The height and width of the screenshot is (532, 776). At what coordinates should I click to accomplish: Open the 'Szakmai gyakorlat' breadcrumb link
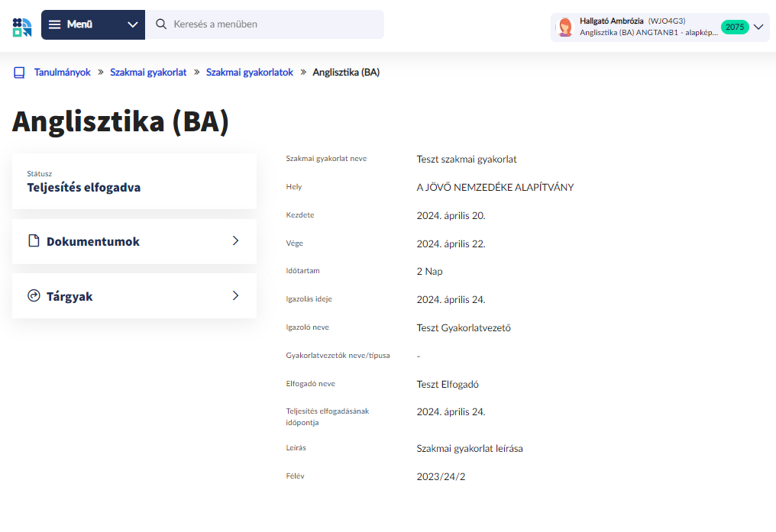pos(148,73)
